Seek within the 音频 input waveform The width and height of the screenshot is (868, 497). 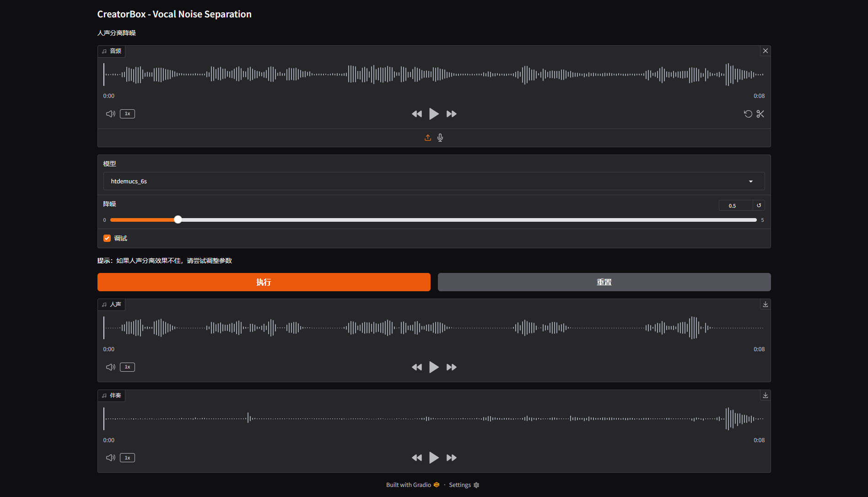pyautogui.click(x=434, y=75)
